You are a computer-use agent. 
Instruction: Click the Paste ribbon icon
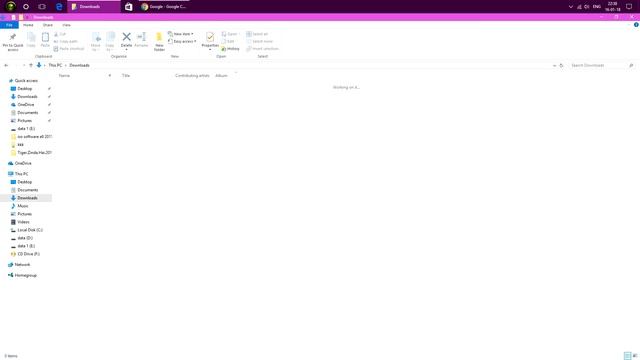45,38
